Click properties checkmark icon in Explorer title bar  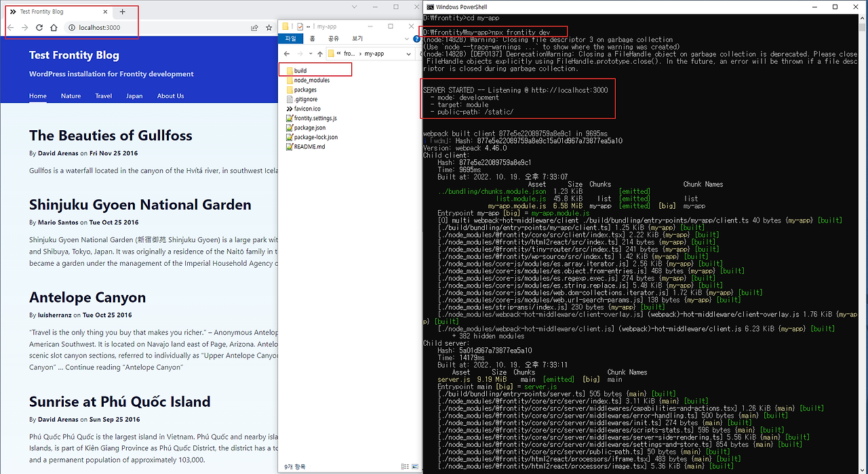[300, 26]
